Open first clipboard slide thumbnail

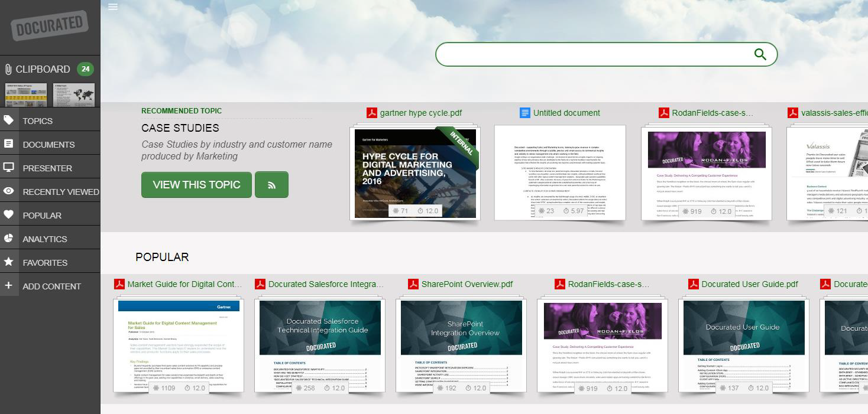pyautogui.click(x=26, y=94)
